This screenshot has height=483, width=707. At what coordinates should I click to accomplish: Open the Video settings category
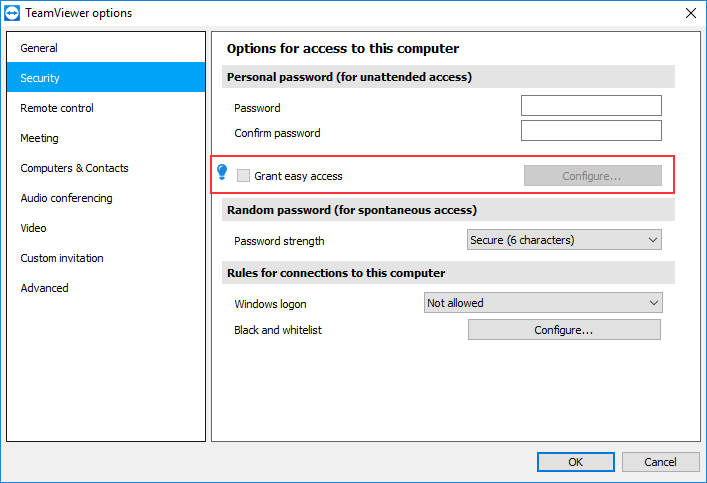tap(106, 228)
